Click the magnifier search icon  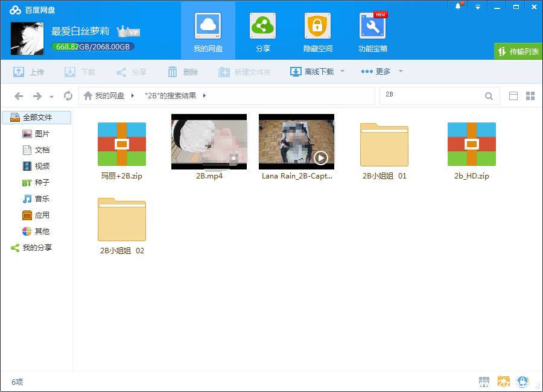pyautogui.click(x=489, y=96)
